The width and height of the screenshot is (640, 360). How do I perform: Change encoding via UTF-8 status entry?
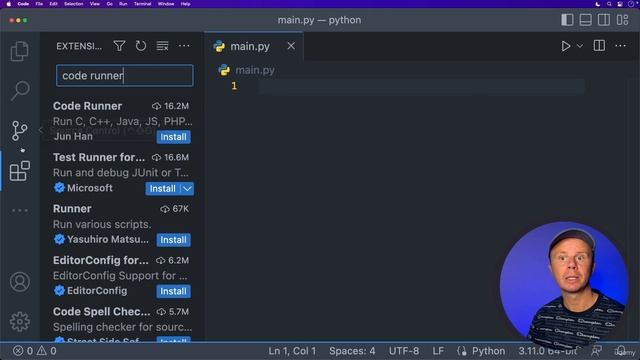pos(404,351)
